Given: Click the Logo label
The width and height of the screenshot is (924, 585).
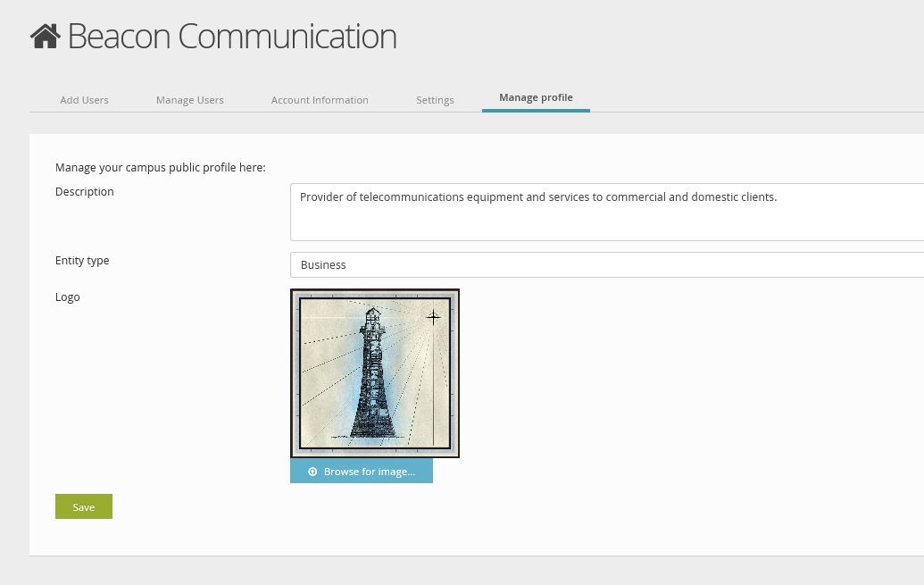Looking at the screenshot, I should pyautogui.click(x=67, y=297).
